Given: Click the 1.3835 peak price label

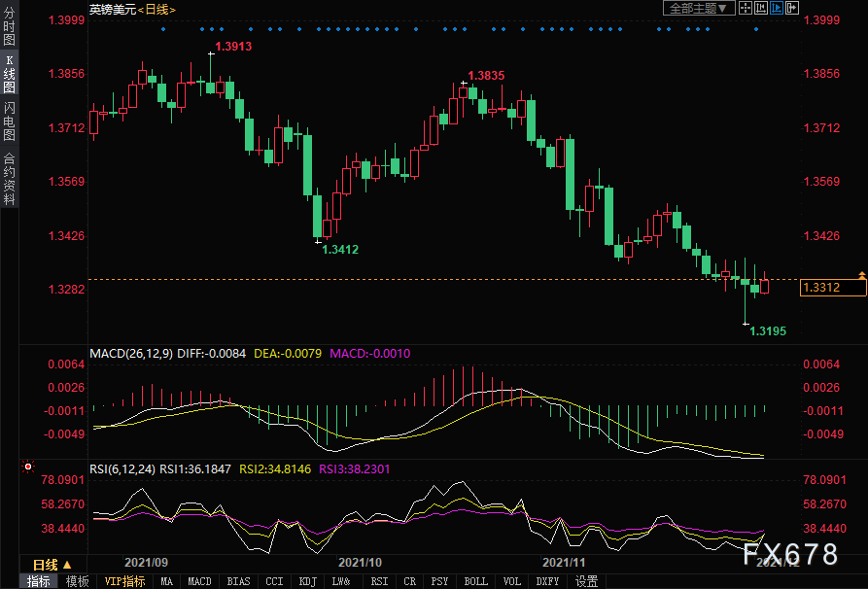Looking at the screenshot, I should click(486, 76).
